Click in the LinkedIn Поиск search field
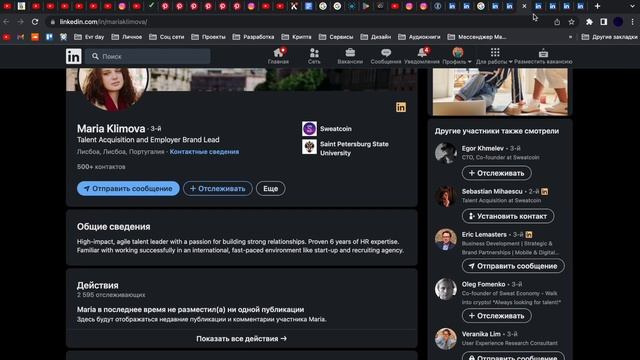The width and height of the screenshot is (640, 360). [148, 56]
